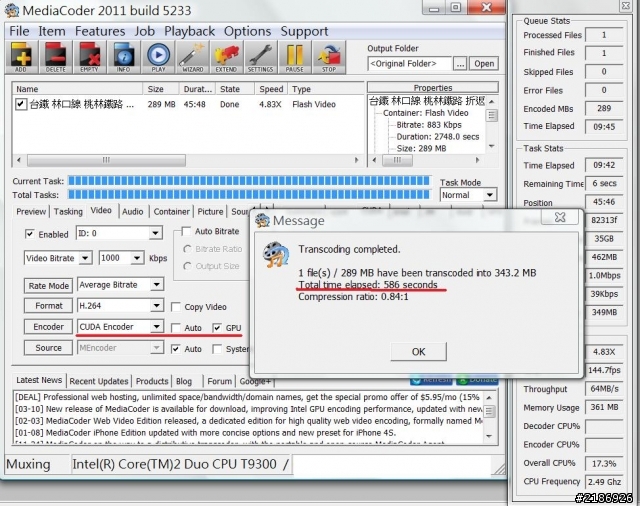Image resolution: width=640 pixels, height=506 pixels.
Task: Open the H.264 format dropdown
Action: coord(156,305)
